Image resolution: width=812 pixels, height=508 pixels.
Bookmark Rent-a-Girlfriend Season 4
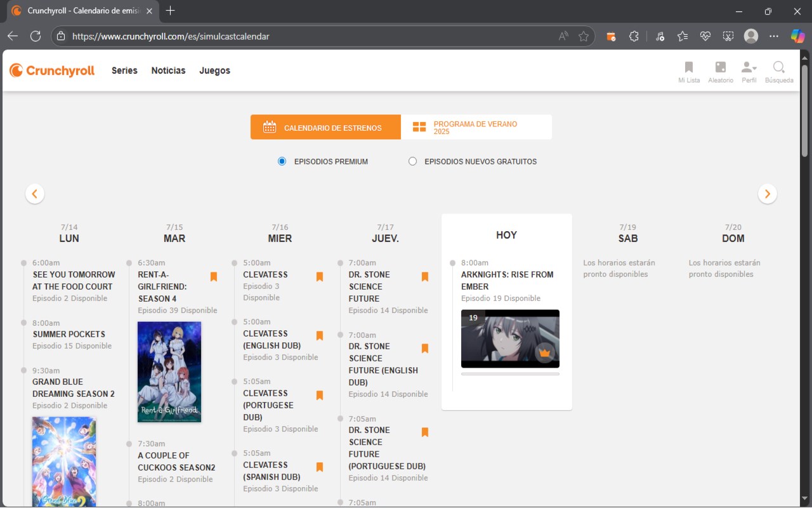(214, 277)
